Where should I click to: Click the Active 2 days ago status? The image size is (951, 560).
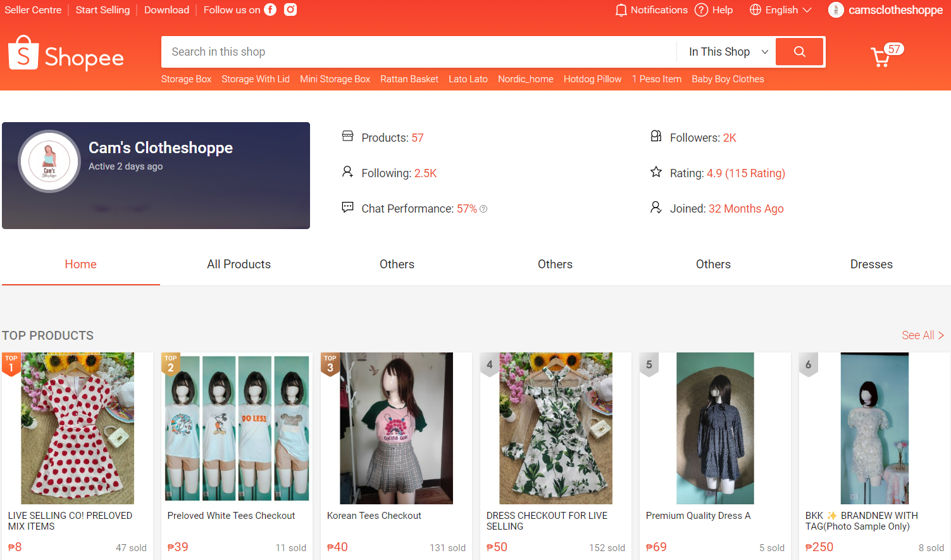126,166
